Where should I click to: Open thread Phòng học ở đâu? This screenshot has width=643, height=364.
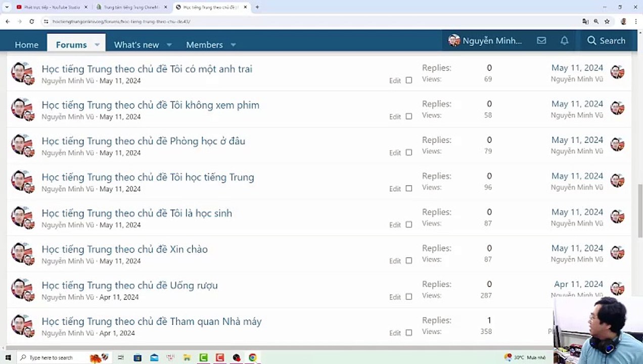pos(143,141)
